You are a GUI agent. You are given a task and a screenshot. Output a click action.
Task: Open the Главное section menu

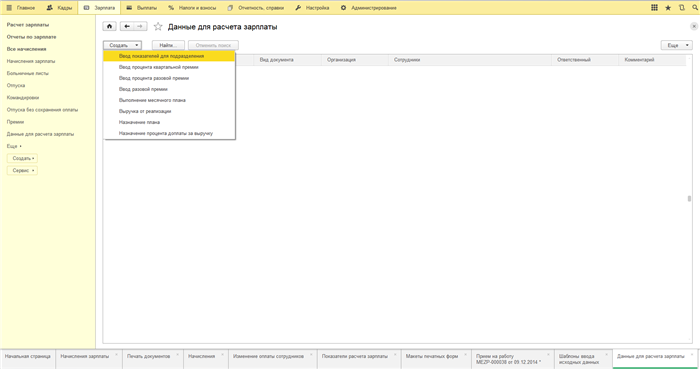point(21,8)
